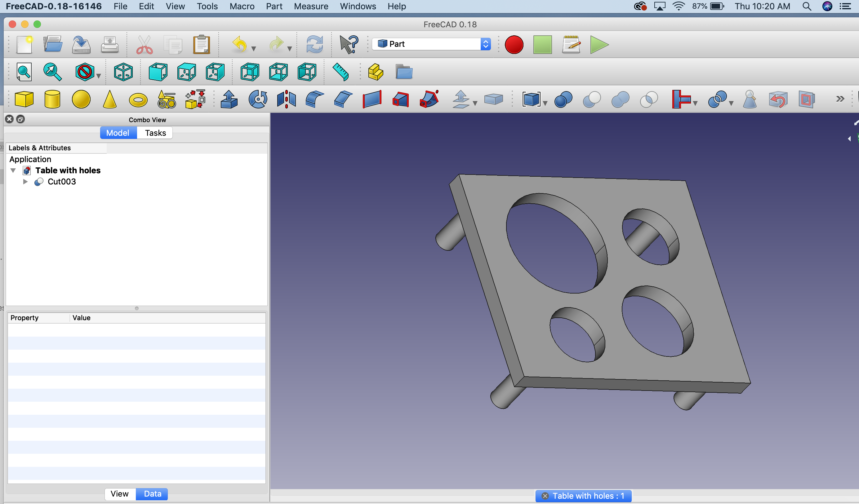Open the Macro menu

click(242, 6)
